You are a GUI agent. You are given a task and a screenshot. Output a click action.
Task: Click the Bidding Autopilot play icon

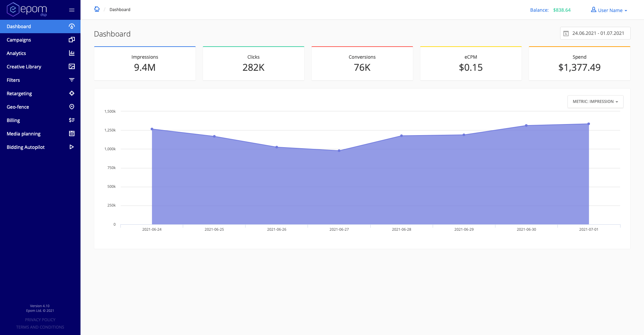(72, 147)
